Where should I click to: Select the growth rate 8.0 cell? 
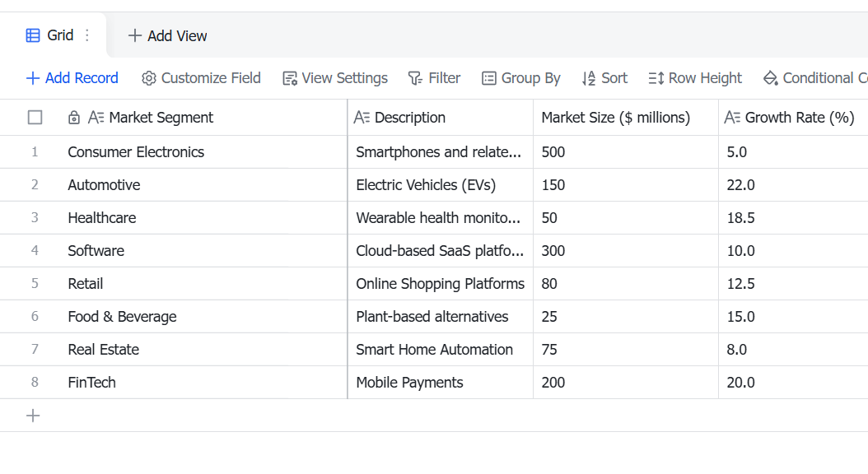pos(793,350)
